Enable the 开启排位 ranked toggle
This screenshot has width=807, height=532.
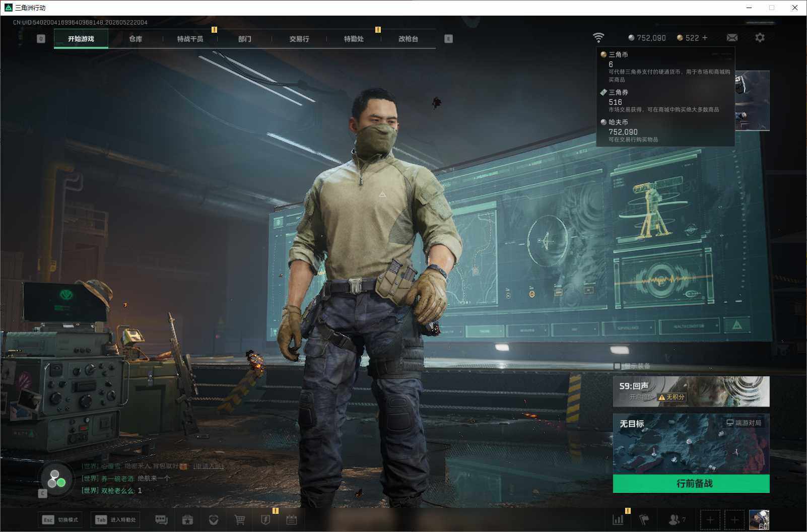tap(641, 397)
